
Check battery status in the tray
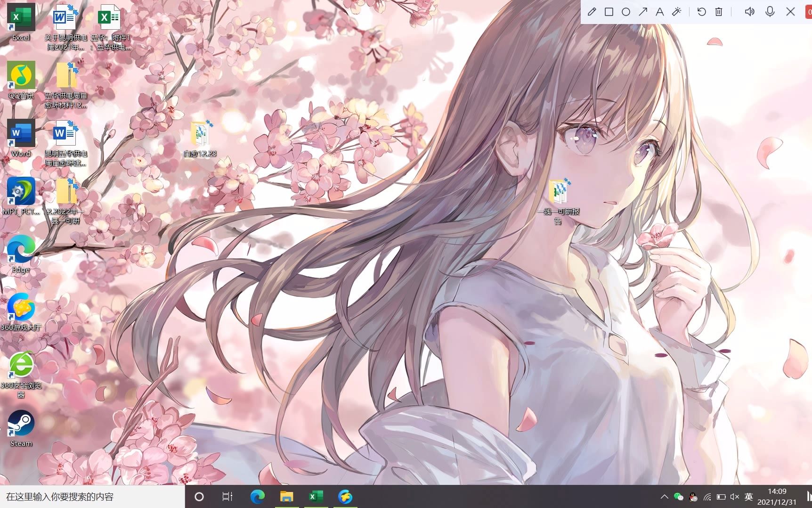721,497
